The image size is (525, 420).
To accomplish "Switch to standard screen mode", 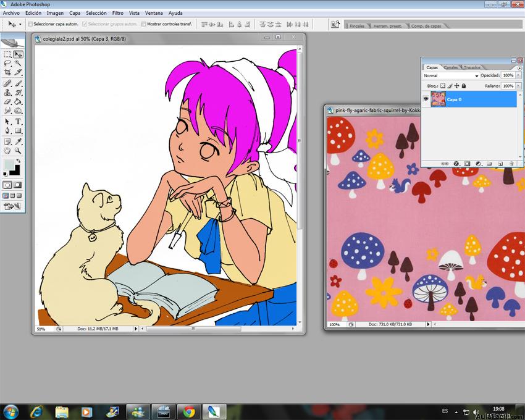I will [6, 196].
